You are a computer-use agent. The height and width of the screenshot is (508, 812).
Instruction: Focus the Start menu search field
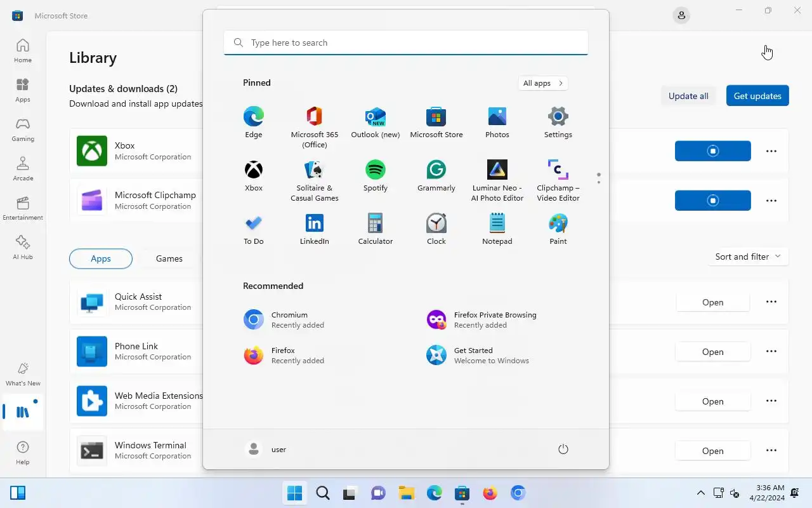pos(406,43)
